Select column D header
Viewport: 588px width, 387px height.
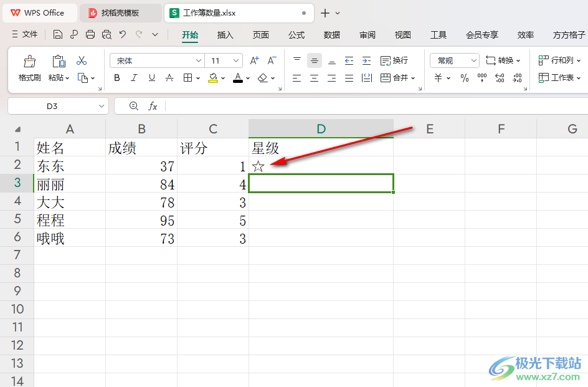tap(321, 129)
